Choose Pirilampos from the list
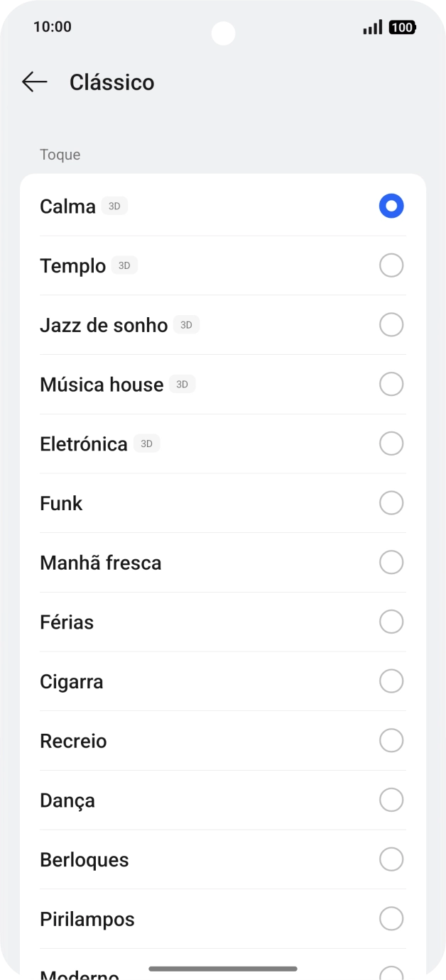Viewport: 446px width, 980px height. [x=391, y=918]
